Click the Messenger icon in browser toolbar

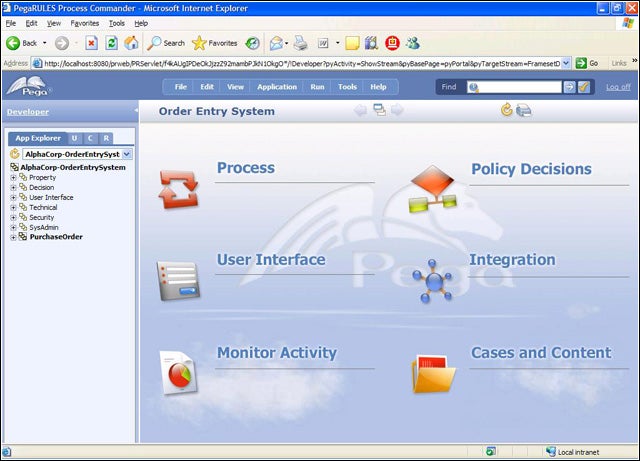tap(413, 43)
